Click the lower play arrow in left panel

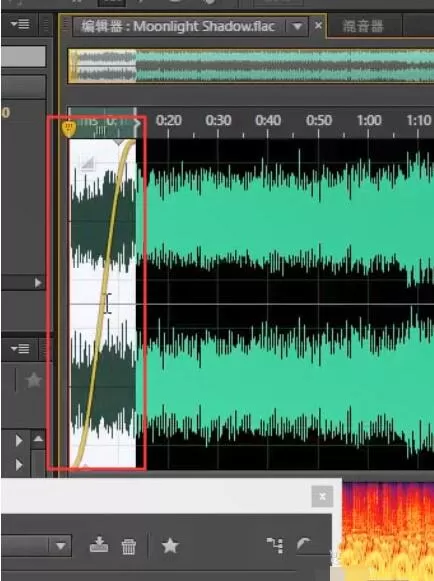click(19, 465)
